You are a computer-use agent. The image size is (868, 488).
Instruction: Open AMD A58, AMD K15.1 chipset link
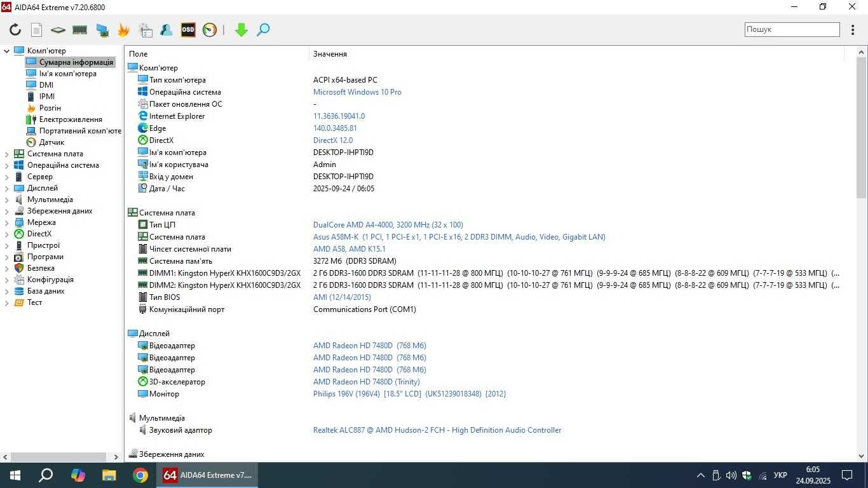(x=349, y=249)
